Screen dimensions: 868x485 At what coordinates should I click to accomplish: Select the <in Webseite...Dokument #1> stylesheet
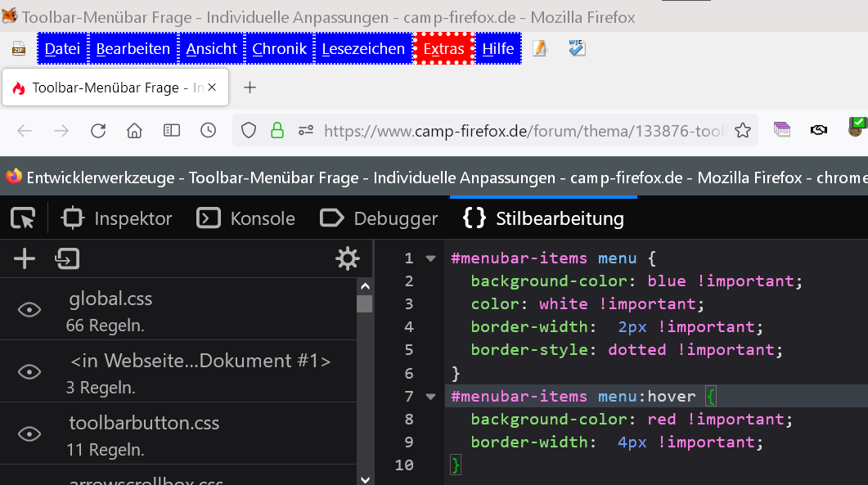coord(178,371)
